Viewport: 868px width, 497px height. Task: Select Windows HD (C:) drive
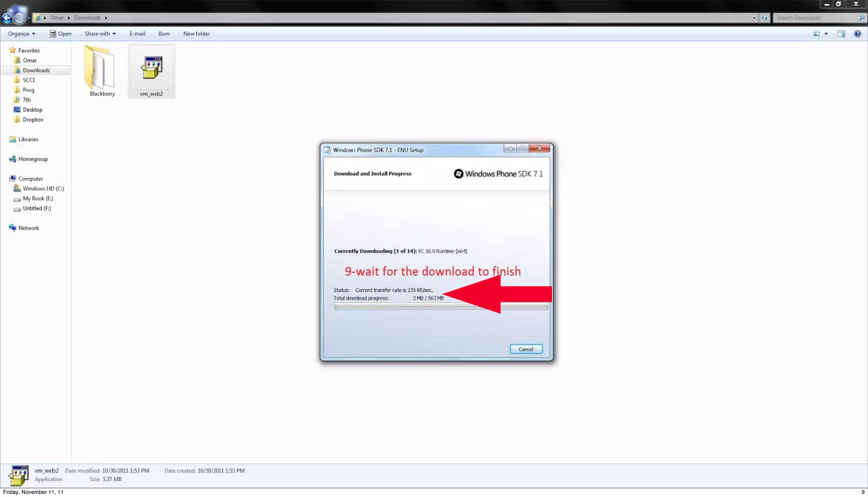(43, 189)
